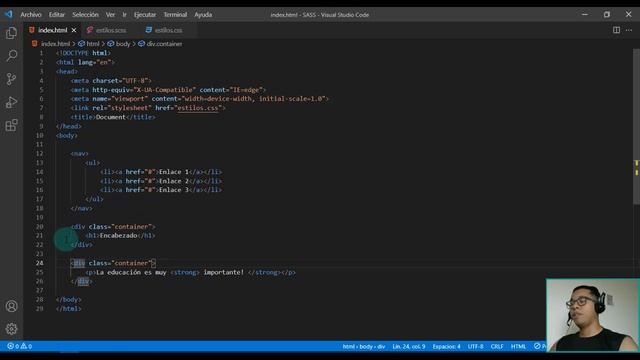
Task: Split the editor to the right
Action: 616,30
